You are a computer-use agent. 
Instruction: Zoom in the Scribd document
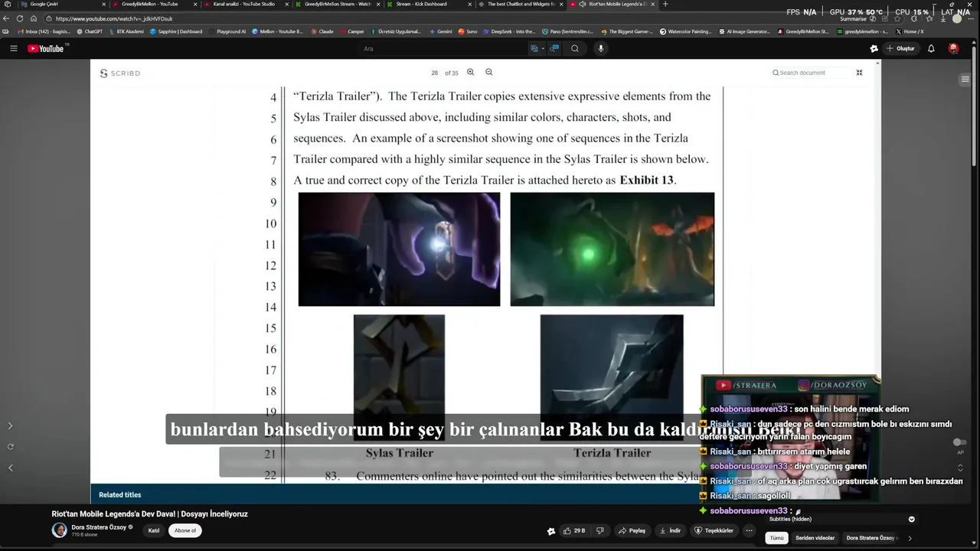click(x=471, y=72)
